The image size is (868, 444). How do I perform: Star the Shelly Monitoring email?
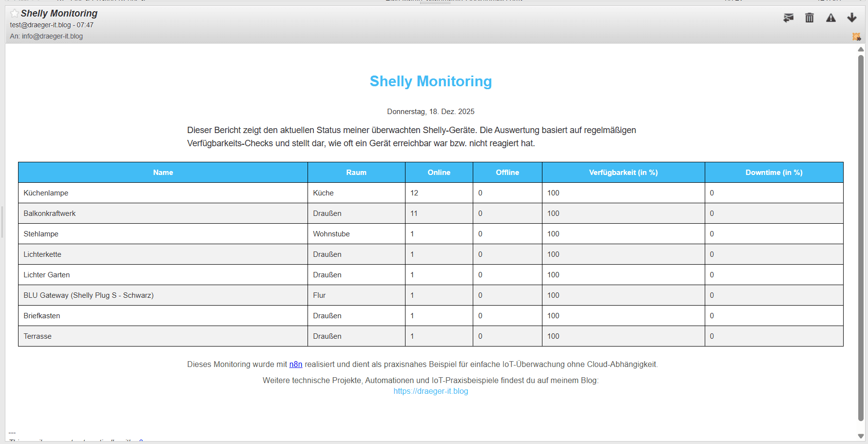tap(15, 13)
